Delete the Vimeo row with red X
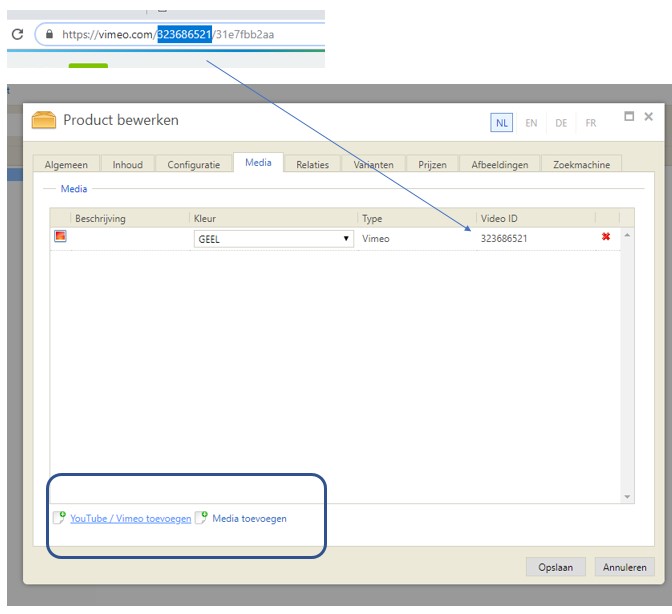The width and height of the screenshot is (672, 614). (606, 237)
